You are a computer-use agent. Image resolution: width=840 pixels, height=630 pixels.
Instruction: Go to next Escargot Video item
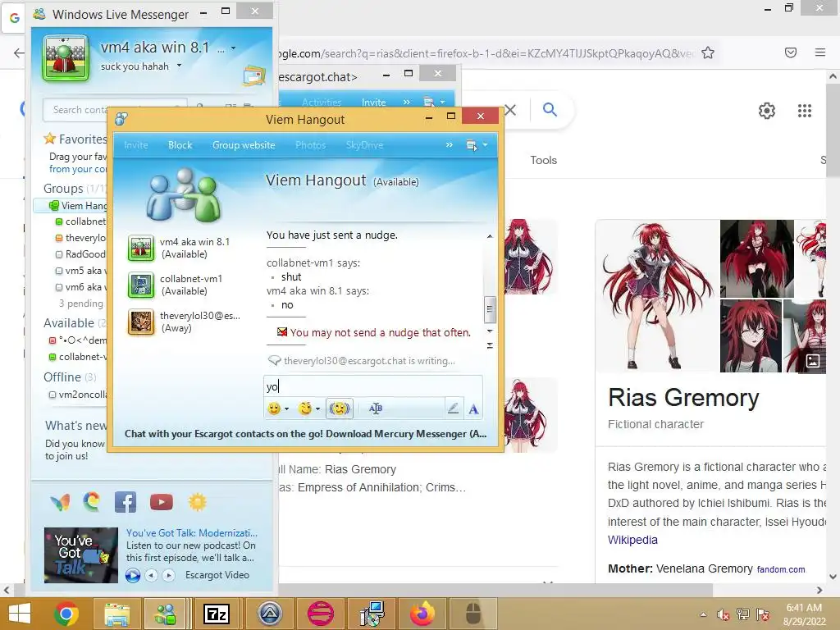[169, 575]
